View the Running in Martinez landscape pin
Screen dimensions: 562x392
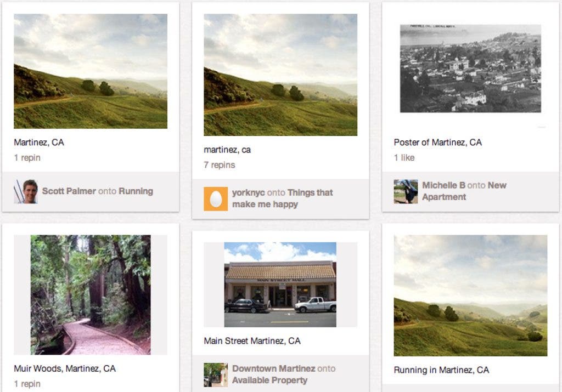click(x=470, y=296)
